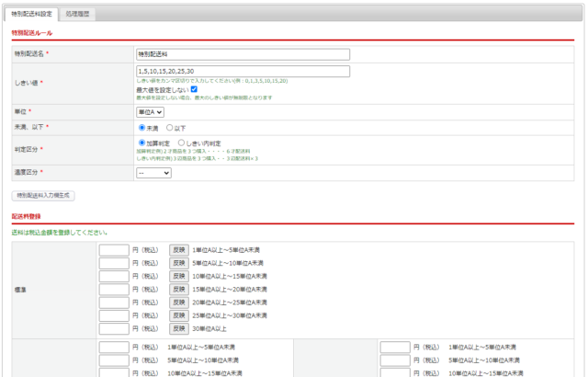The height and width of the screenshot is (377, 588).
Task: Focus 標準 price field for 20単位A以上〜25単位A未満
Action: (x=114, y=303)
